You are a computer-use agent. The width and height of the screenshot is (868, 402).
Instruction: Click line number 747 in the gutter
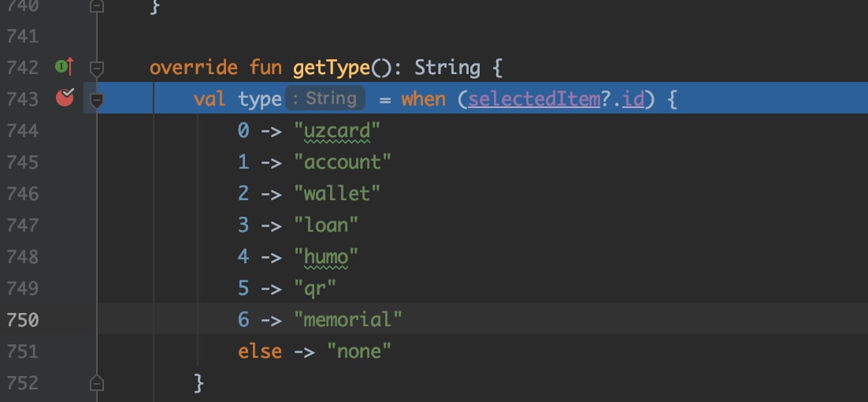(23, 225)
